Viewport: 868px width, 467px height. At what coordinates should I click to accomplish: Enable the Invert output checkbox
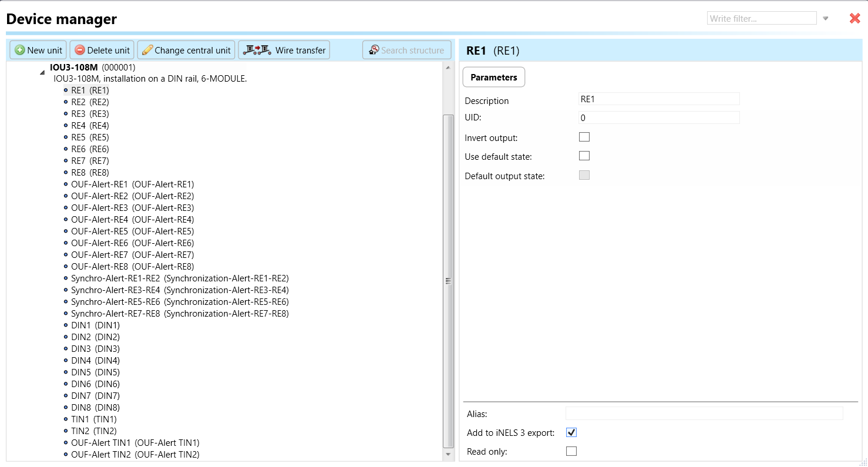(x=584, y=137)
